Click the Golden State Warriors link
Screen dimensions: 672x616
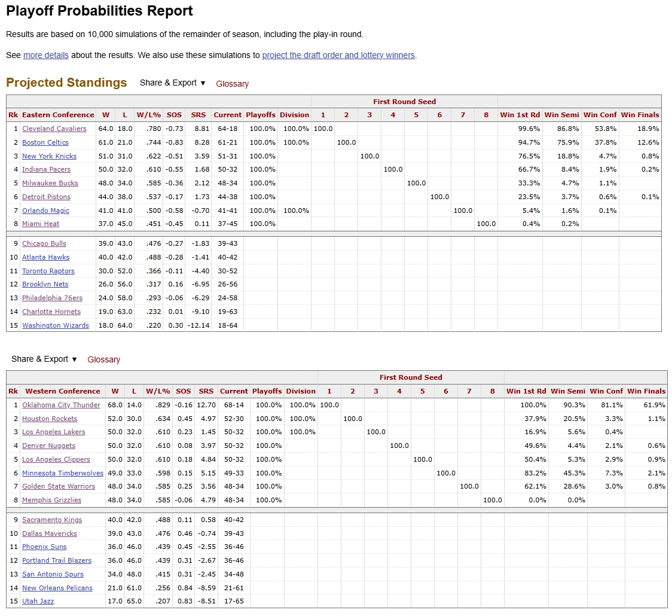59,486
